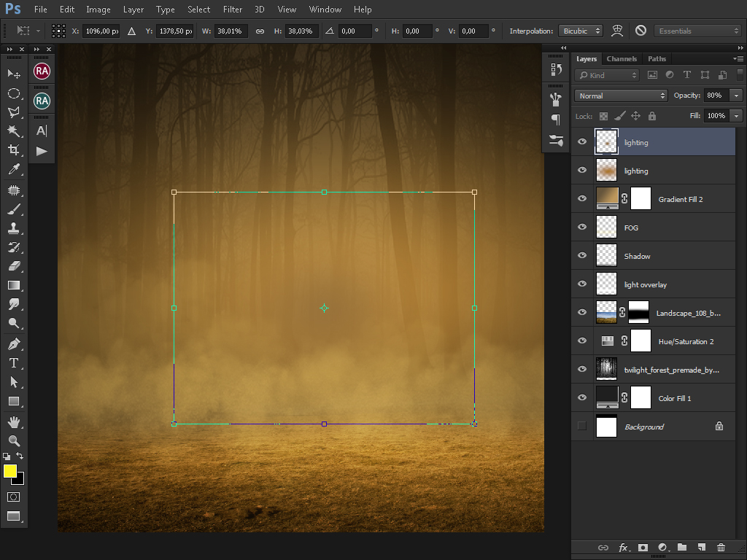
Task: Open the Opacity slider dropdown arrow
Action: (x=737, y=96)
